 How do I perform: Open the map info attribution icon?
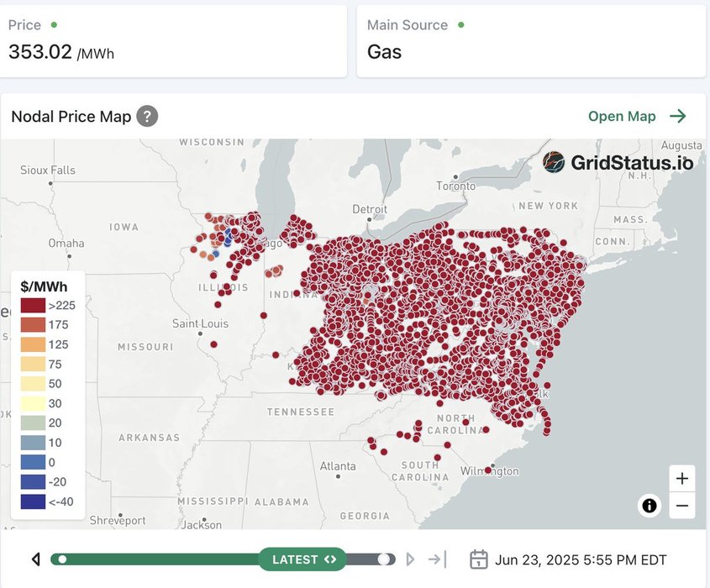tap(649, 506)
